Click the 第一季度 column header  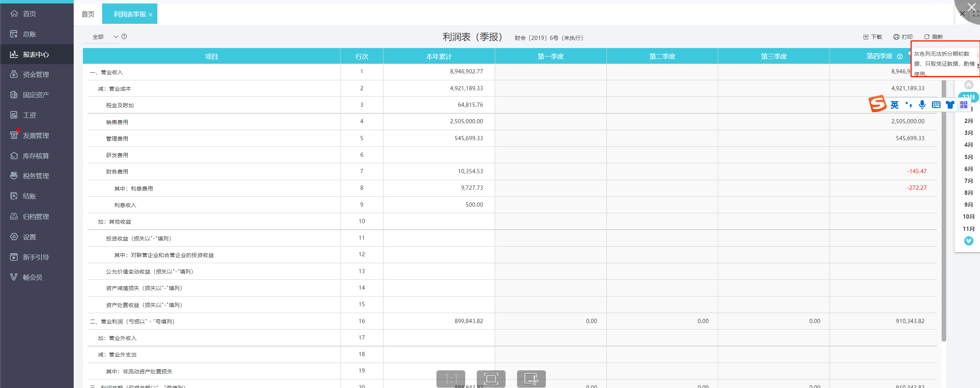pos(550,56)
